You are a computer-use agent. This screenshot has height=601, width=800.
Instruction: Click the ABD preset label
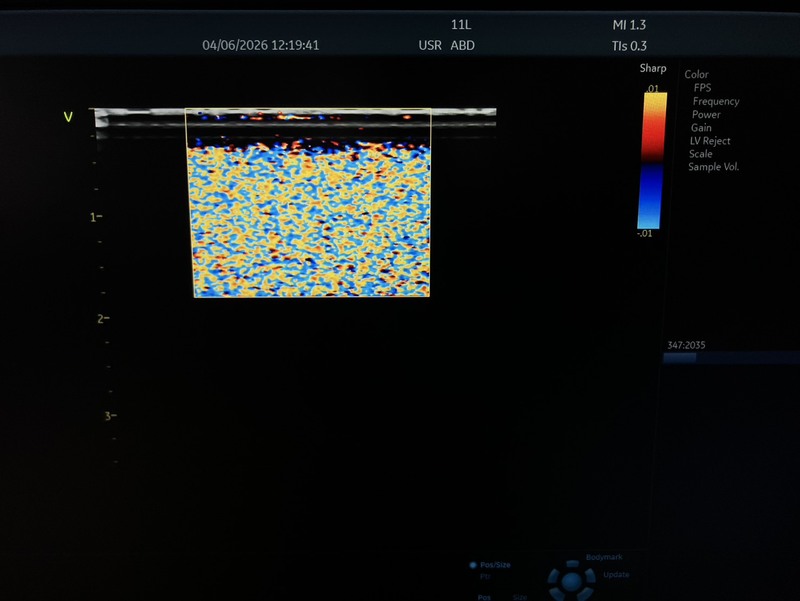click(463, 45)
